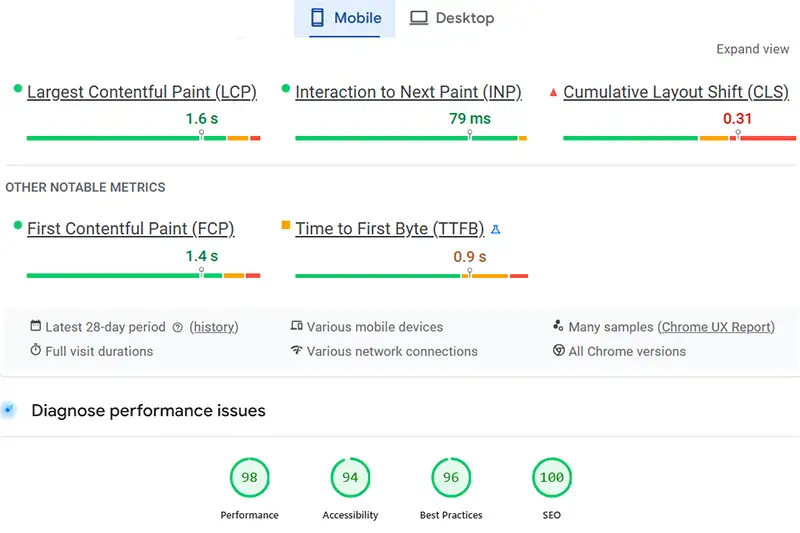Screen dimensions: 800x533
Task: Open Largest Contentful Paint (LCP) link
Action: (x=141, y=92)
